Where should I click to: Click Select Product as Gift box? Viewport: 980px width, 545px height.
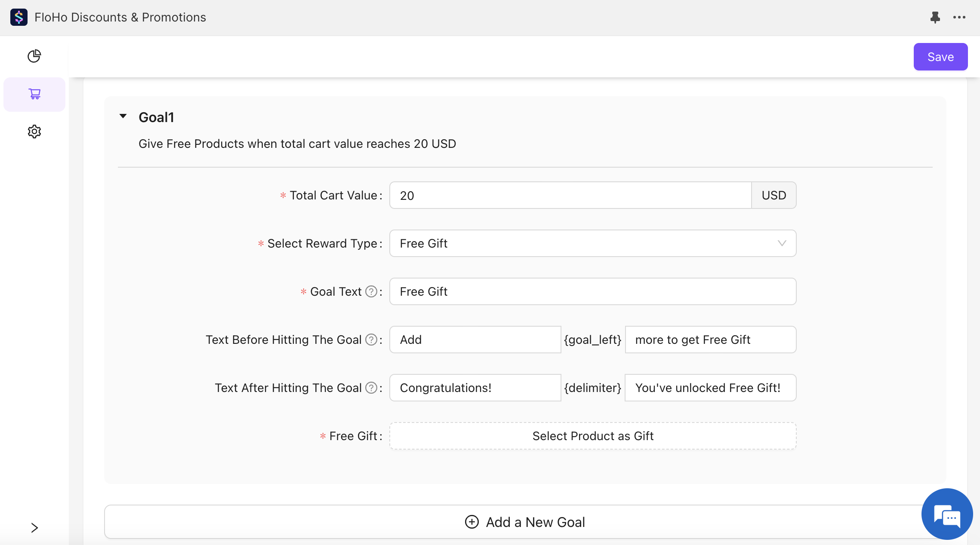click(592, 436)
